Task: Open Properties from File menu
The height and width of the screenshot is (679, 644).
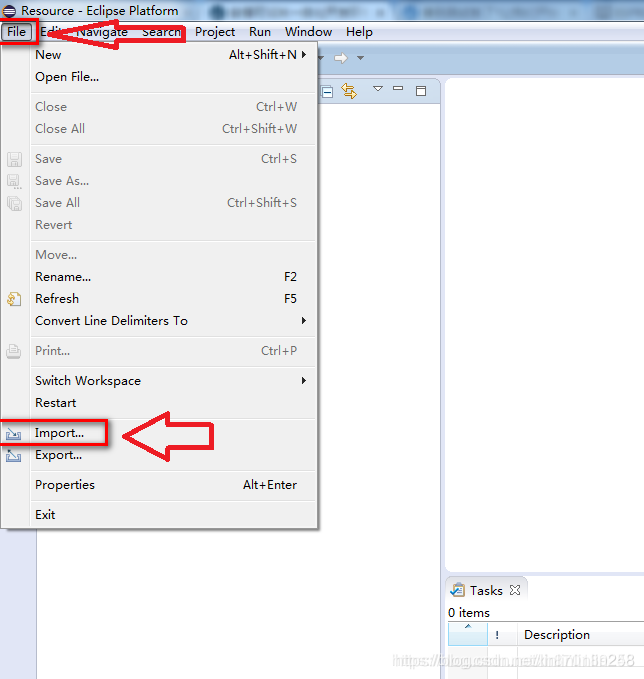Action: (173, 485)
